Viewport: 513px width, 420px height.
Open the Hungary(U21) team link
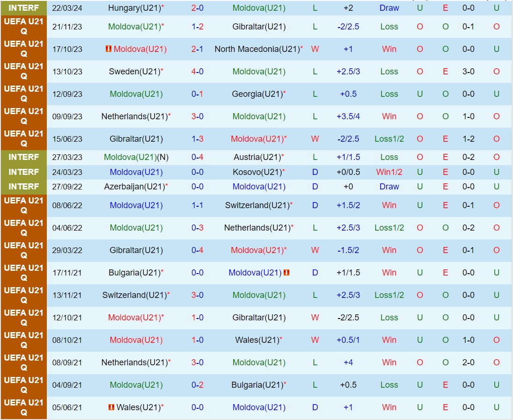point(134,8)
